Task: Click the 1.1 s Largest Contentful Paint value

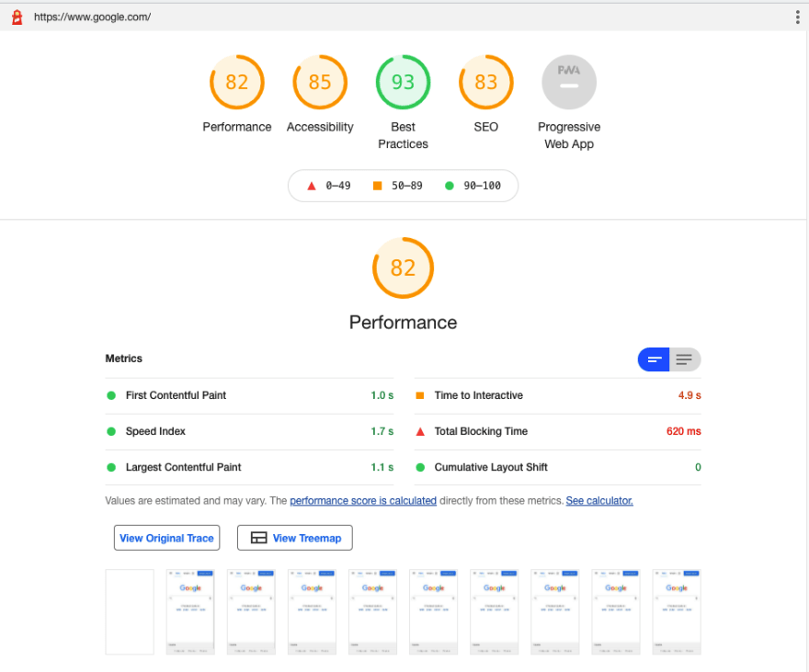Action: [382, 468]
